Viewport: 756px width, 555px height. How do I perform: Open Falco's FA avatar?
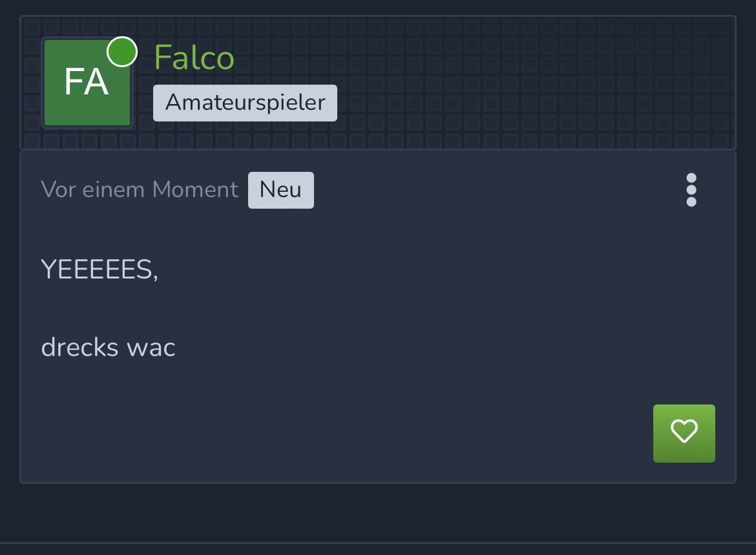tap(87, 83)
